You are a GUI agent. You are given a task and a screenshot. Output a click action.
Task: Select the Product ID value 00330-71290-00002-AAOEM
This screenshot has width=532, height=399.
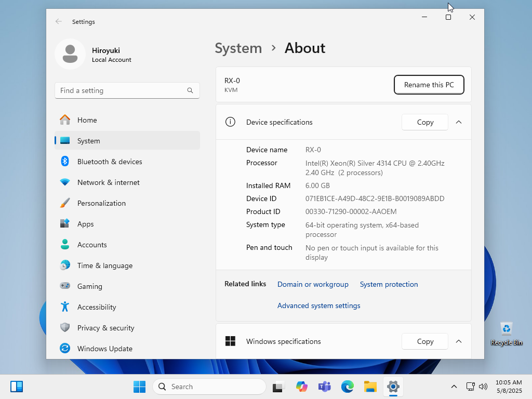tap(351, 212)
